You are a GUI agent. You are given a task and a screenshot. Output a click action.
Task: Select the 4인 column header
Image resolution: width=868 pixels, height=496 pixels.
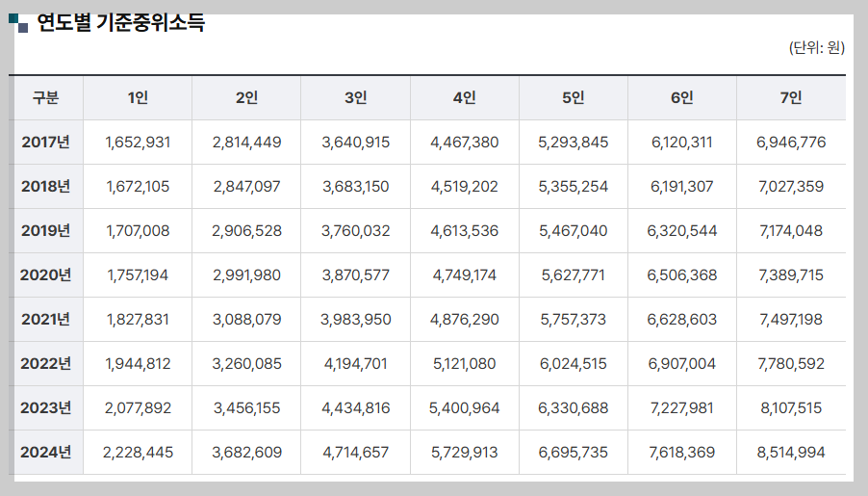465,97
